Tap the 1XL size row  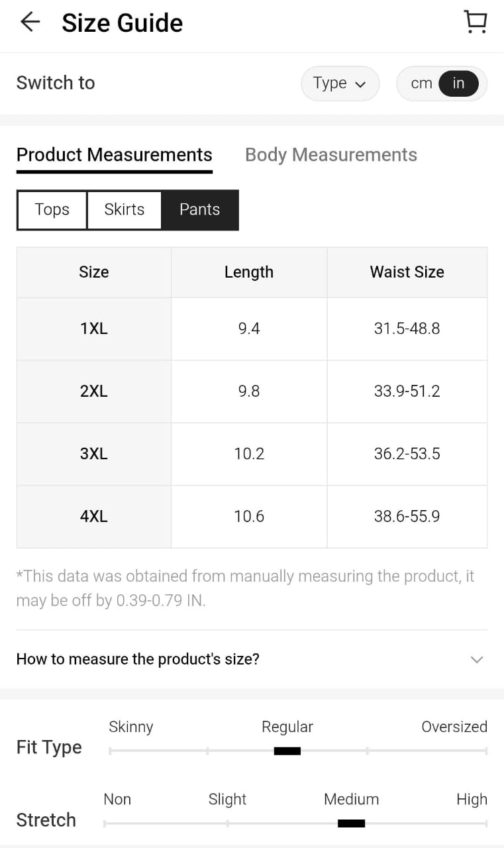click(93, 329)
